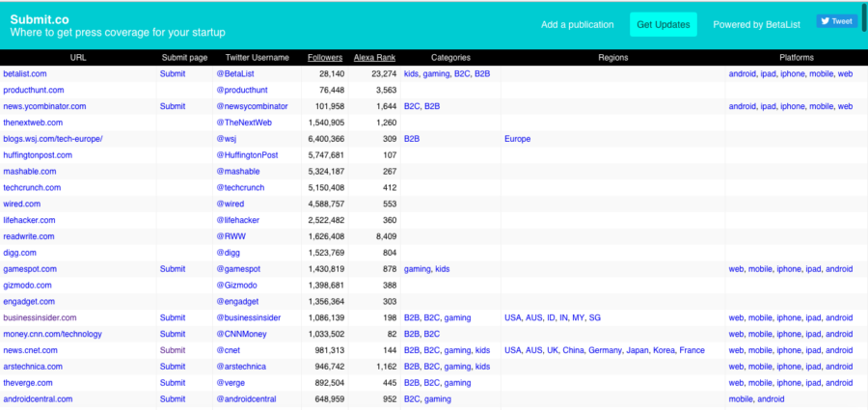Viewport: 868px width, 410px height.
Task: Open the @androidcentral Twitter handle
Action: [x=246, y=399]
